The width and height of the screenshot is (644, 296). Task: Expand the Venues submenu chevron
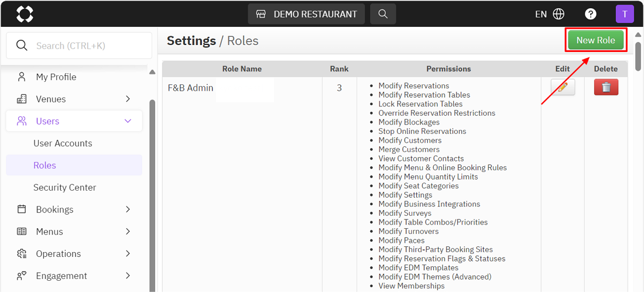pyautogui.click(x=128, y=99)
